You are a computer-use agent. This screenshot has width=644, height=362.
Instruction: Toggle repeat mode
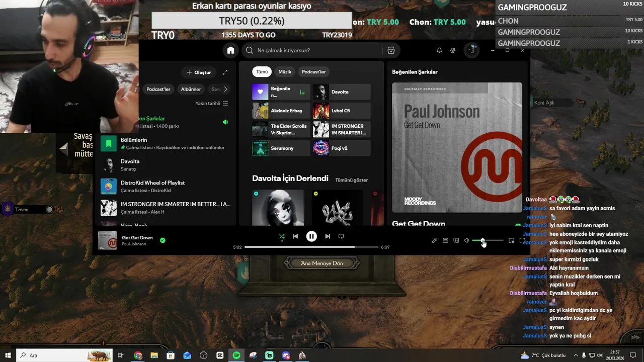(341, 236)
